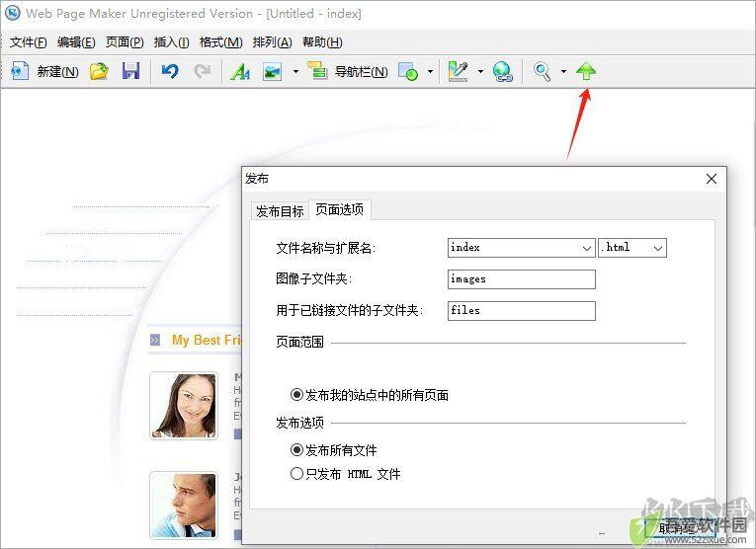
Task: Click the Web Page Maker title icon
Action: click(x=13, y=13)
